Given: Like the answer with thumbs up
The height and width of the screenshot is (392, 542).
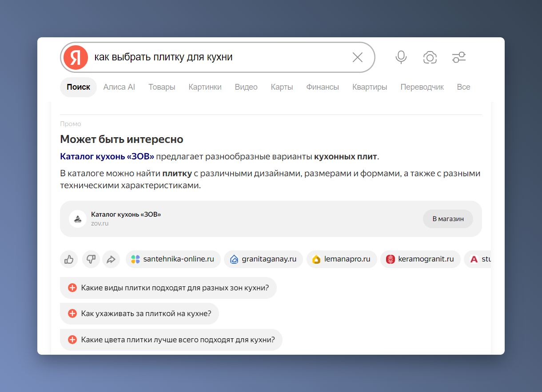Looking at the screenshot, I should click(x=69, y=259).
